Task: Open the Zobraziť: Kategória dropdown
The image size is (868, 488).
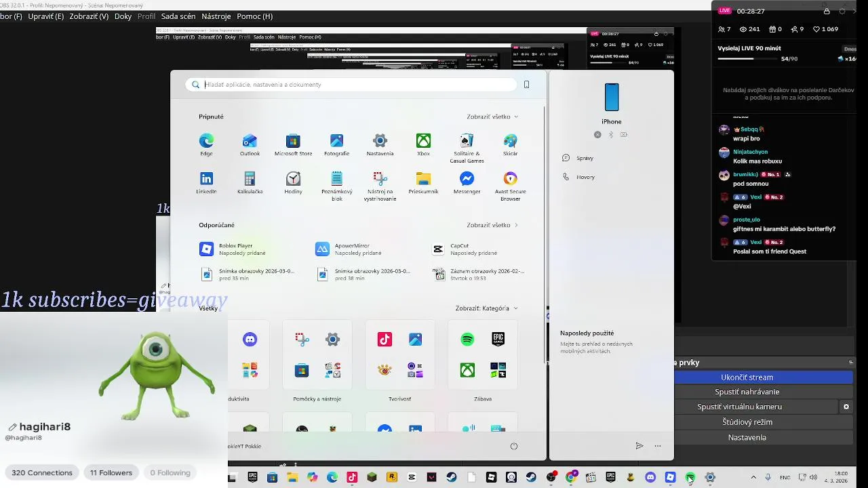Action: 486,308
